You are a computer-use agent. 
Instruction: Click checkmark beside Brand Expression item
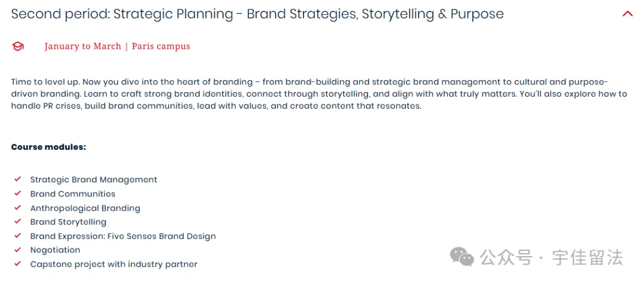(17, 236)
